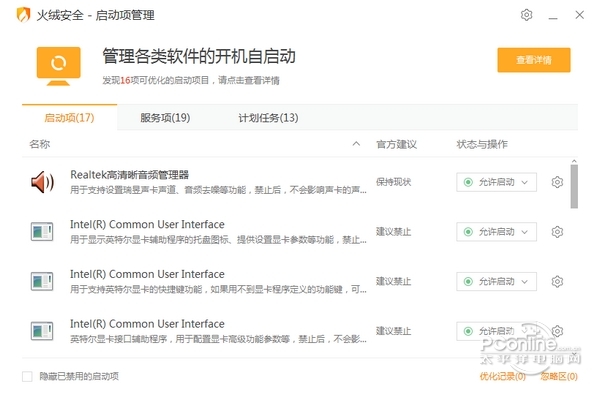Click the 查看详情 button
This screenshot has width=600, height=395.
534,60
